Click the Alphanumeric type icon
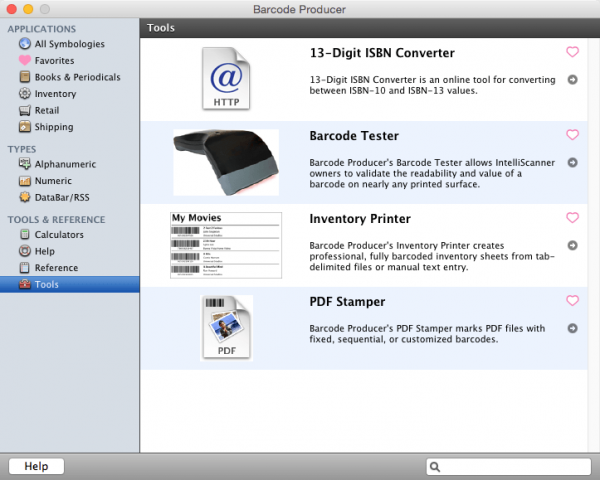The image size is (600, 480). point(25,164)
